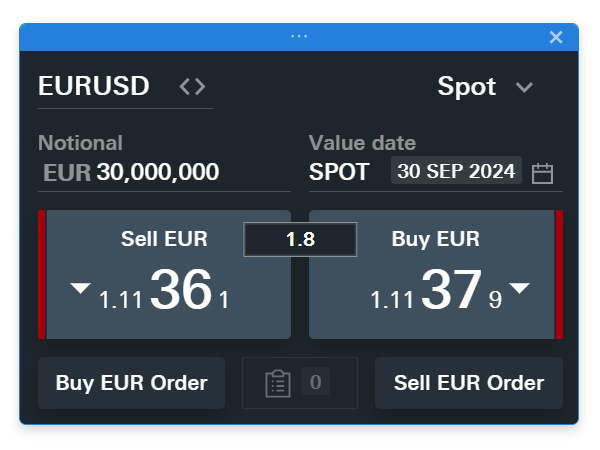
Task: Open the calendar date picker icon
Action: point(542,173)
